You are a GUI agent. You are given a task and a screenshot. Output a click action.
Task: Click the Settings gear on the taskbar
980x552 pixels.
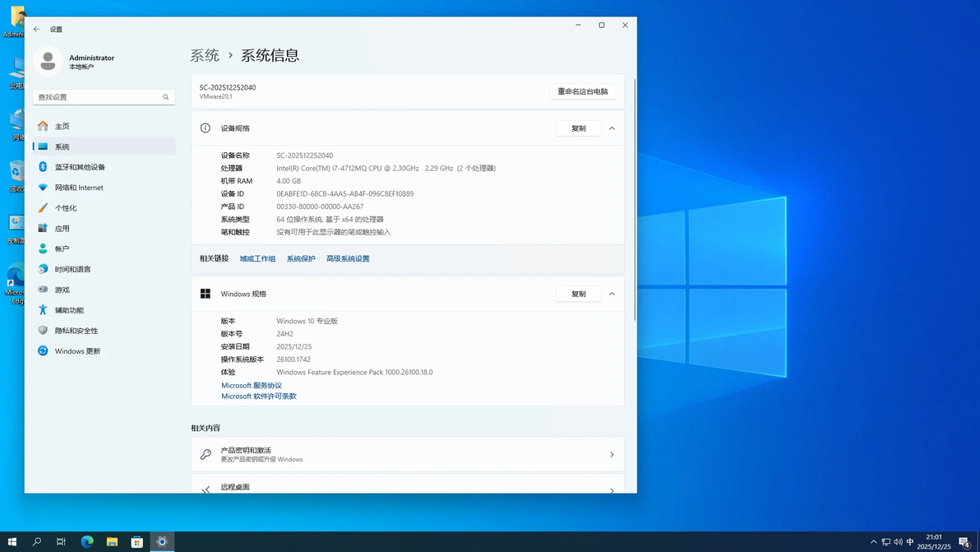(162, 541)
